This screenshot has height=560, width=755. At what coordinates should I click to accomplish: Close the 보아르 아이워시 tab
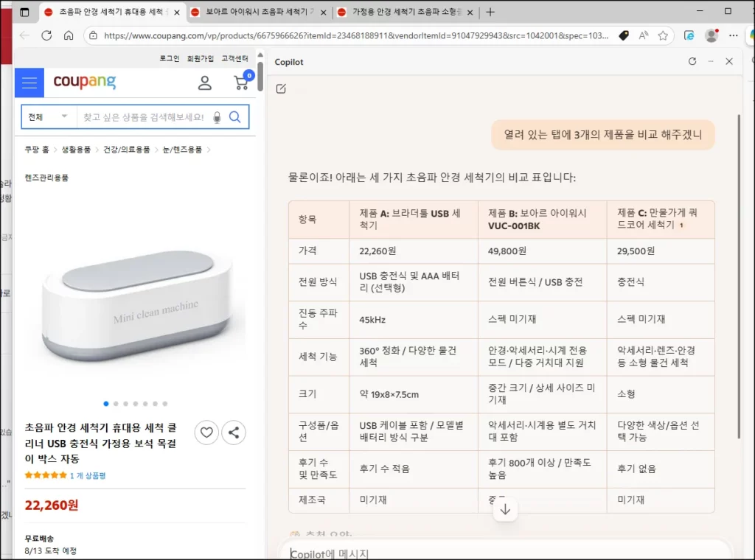[x=323, y=13]
